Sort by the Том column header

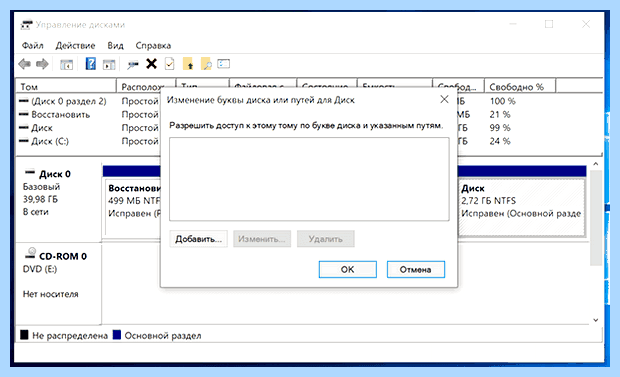(66, 86)
